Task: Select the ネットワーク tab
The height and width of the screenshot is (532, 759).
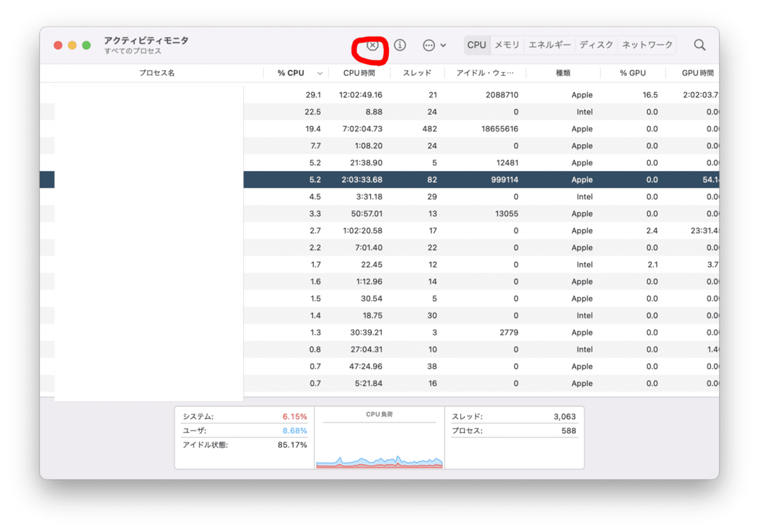Action: (x=647, y=45)
